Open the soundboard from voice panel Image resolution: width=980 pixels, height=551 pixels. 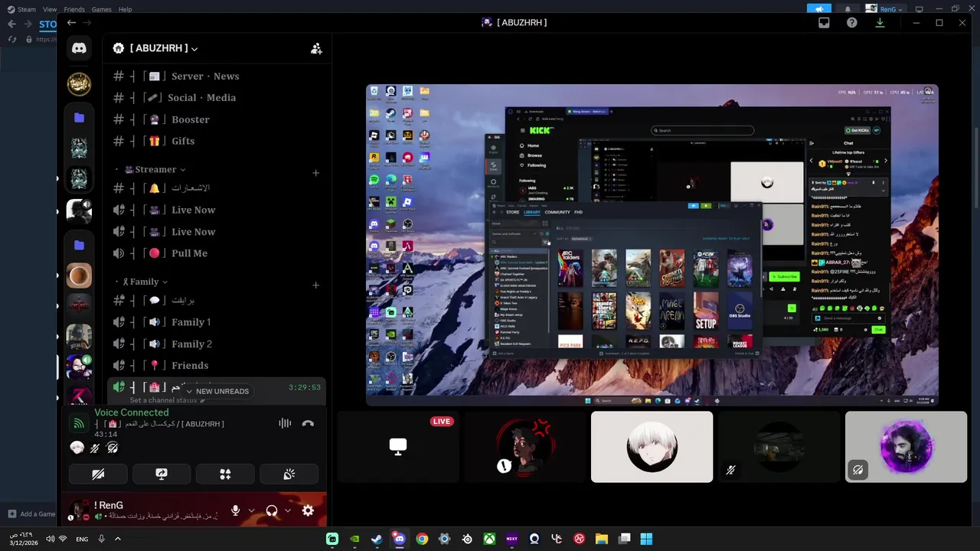click(289, 474)
